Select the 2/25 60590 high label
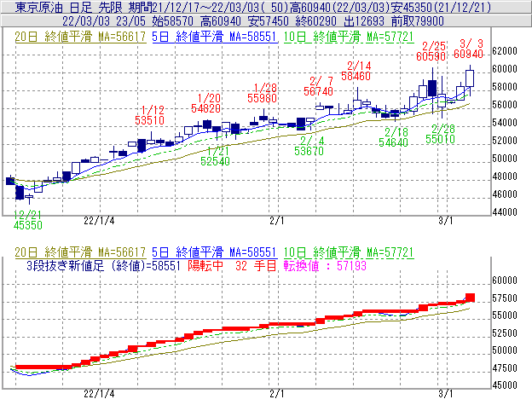This screenshot has width=532, height=405. [x=431, y=51]
